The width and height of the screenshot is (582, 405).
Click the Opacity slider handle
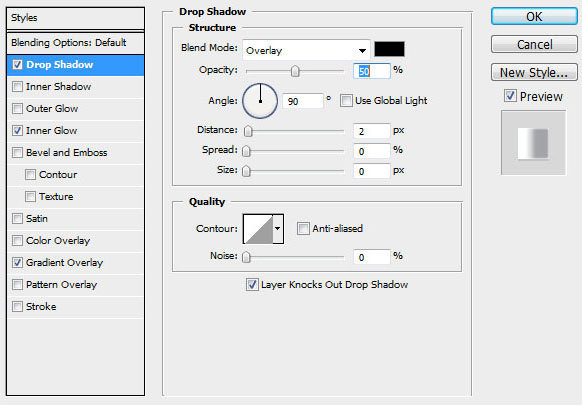[295, 71]
